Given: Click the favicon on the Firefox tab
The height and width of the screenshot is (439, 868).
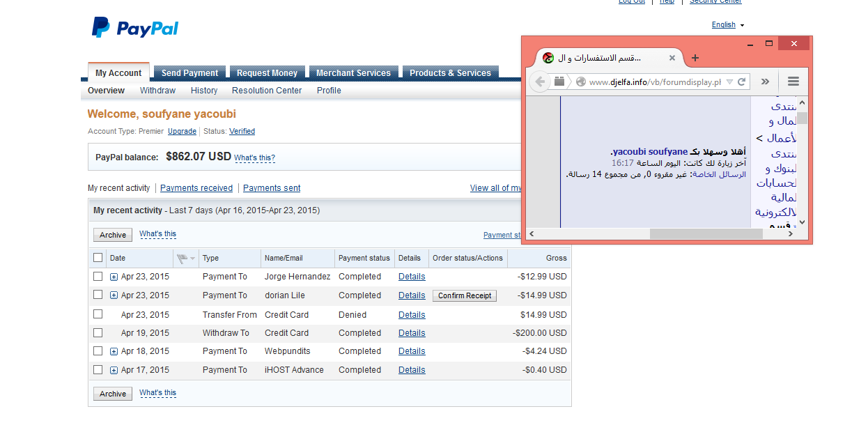Looking at the screenshot, I should [548, 58].
